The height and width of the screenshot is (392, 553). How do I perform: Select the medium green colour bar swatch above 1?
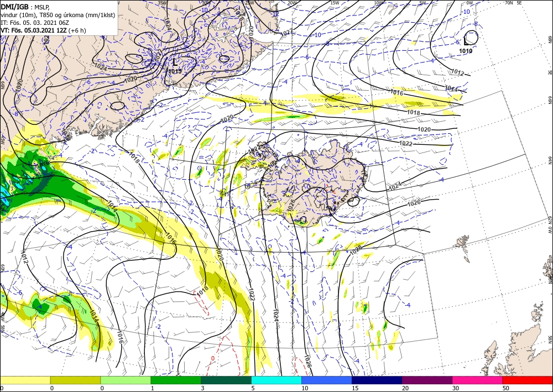coord(176,380)
